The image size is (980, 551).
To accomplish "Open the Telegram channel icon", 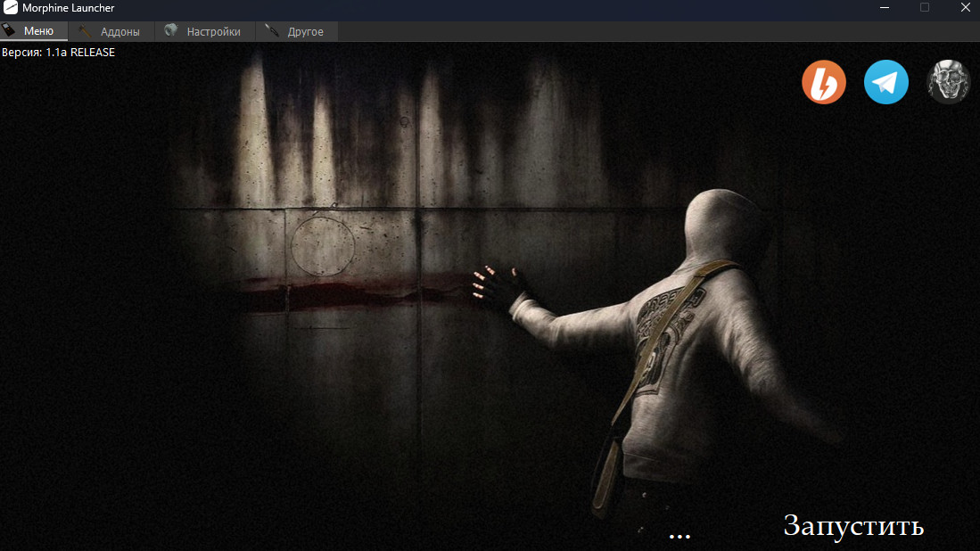I will tap(885, 83).
